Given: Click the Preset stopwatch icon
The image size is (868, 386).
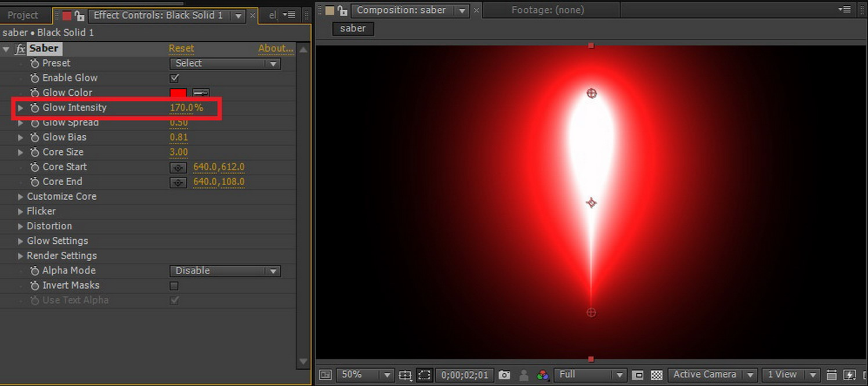Looking at the screenshot, I should [35, 63].
